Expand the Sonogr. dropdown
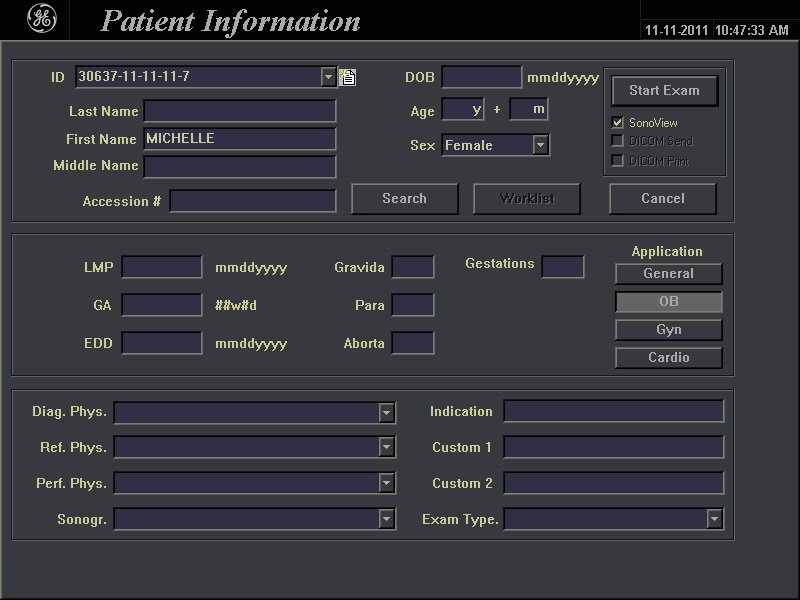 (387, 519)
